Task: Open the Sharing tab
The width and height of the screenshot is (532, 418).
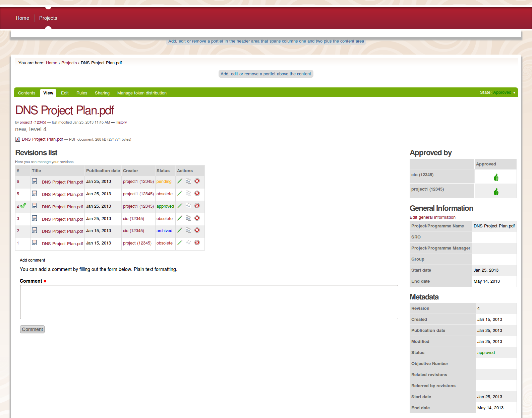Action: tap(102, 93)
